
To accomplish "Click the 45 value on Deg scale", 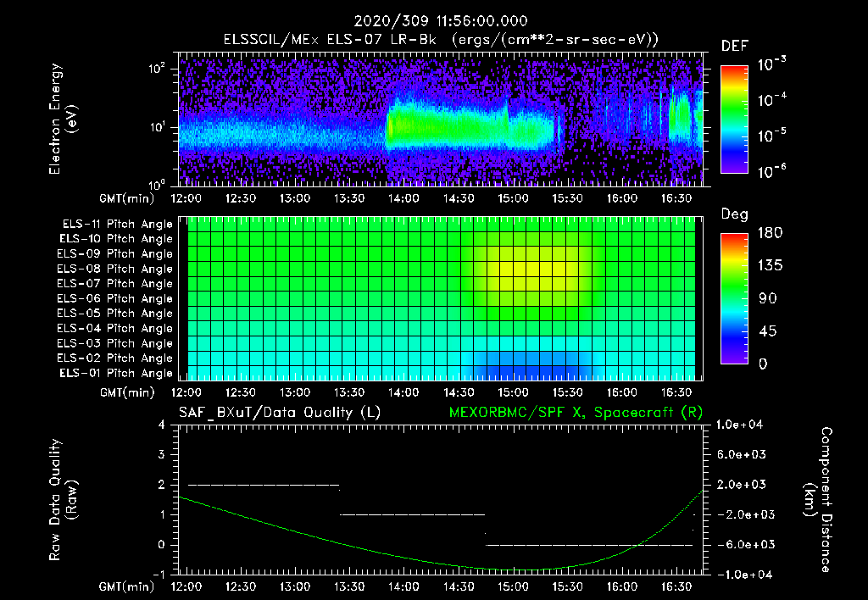I will (x=767, y=331).
